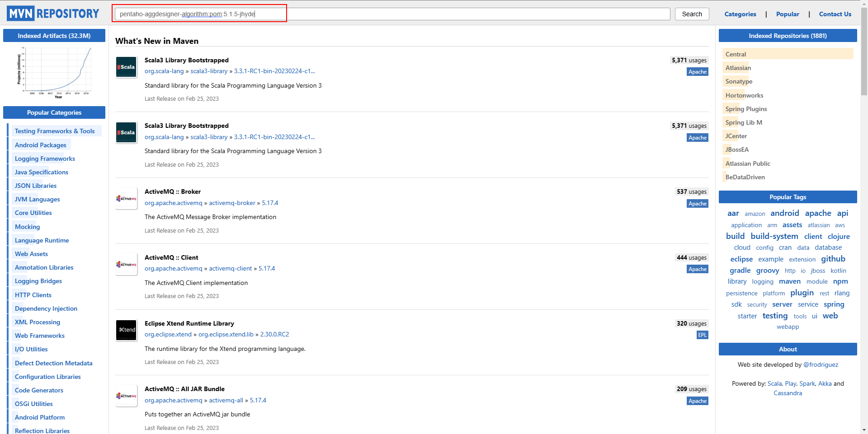Open the 537 usages link
This screenshot has height=434, width=868.
coord(692,191)
